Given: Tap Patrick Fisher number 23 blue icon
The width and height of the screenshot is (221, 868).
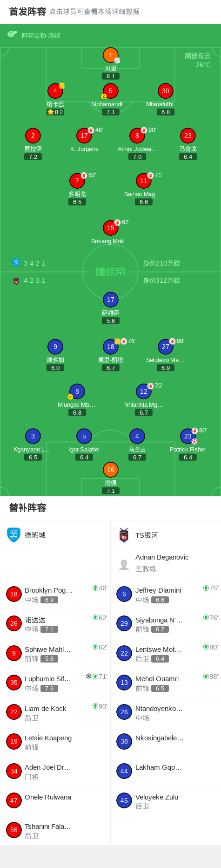Looking at the screenshot, I should pos(188,436).
